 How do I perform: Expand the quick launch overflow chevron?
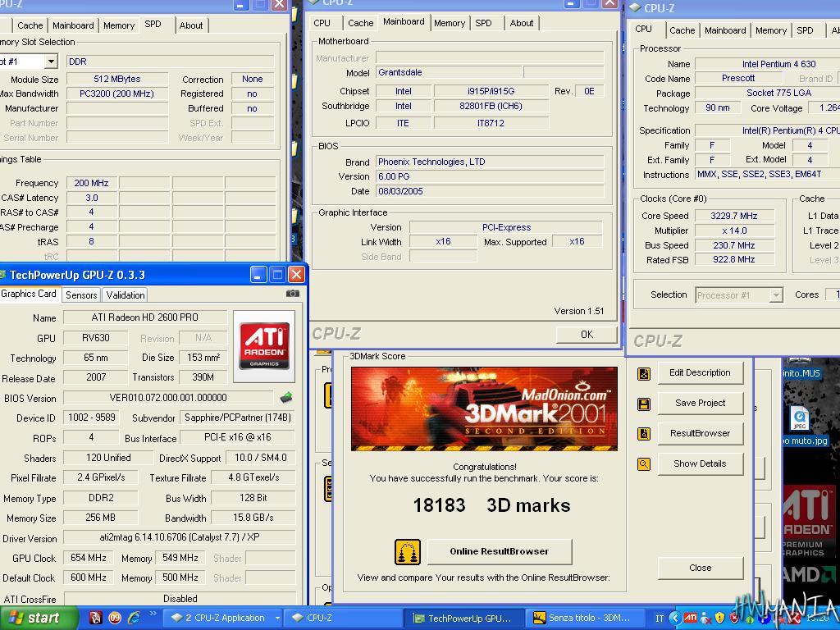(x=153, y=614)
